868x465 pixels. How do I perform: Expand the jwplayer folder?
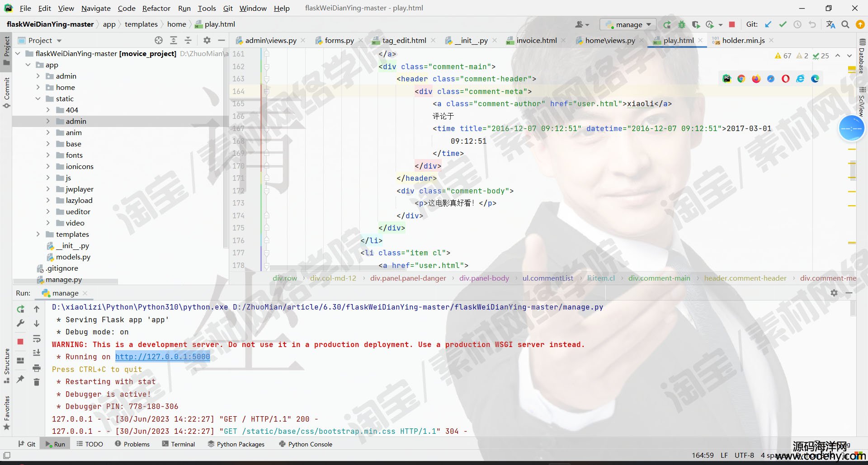pyautogui.click(x=48, y=189)
